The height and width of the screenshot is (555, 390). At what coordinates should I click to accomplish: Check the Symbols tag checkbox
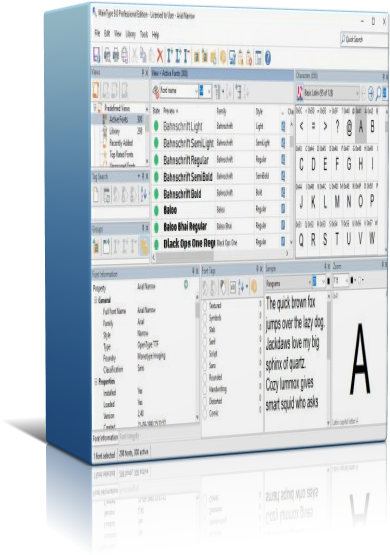tap(205, 318)
